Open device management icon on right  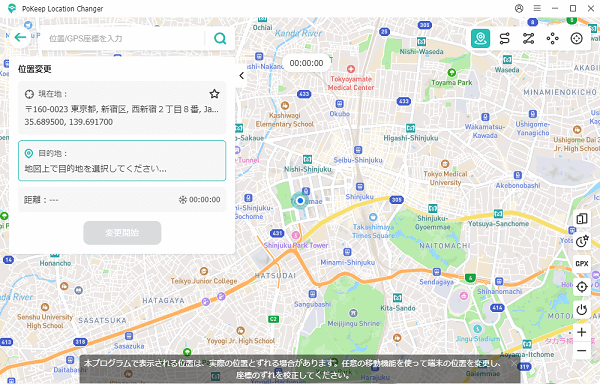(582, 219)
